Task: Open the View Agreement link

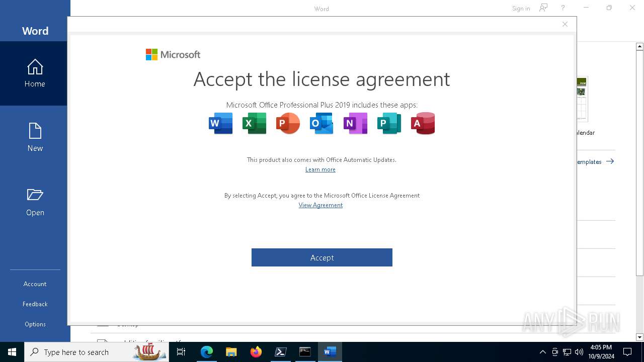Action: (320, 205)
